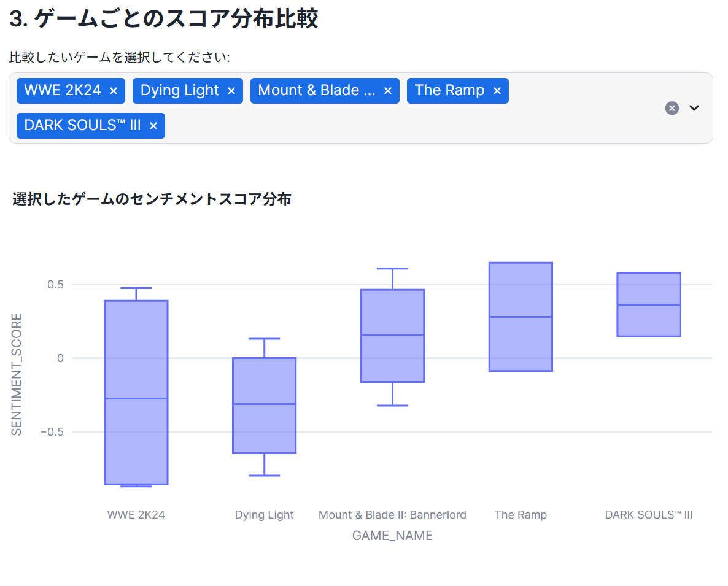
Task: Clear all selected games
Action: [672, 108]
